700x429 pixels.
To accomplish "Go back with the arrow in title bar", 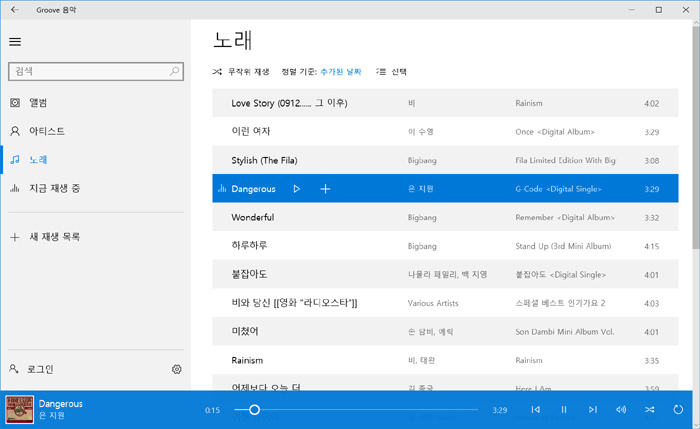I will point(15,9).
